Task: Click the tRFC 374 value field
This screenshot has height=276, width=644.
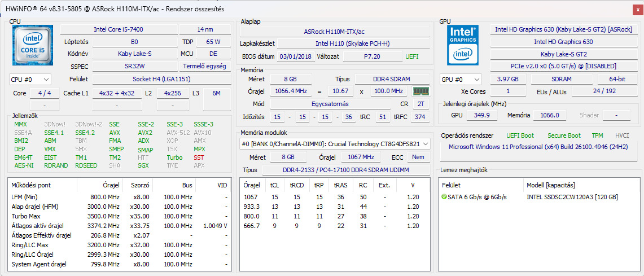Action: click(x=420, y=117)
